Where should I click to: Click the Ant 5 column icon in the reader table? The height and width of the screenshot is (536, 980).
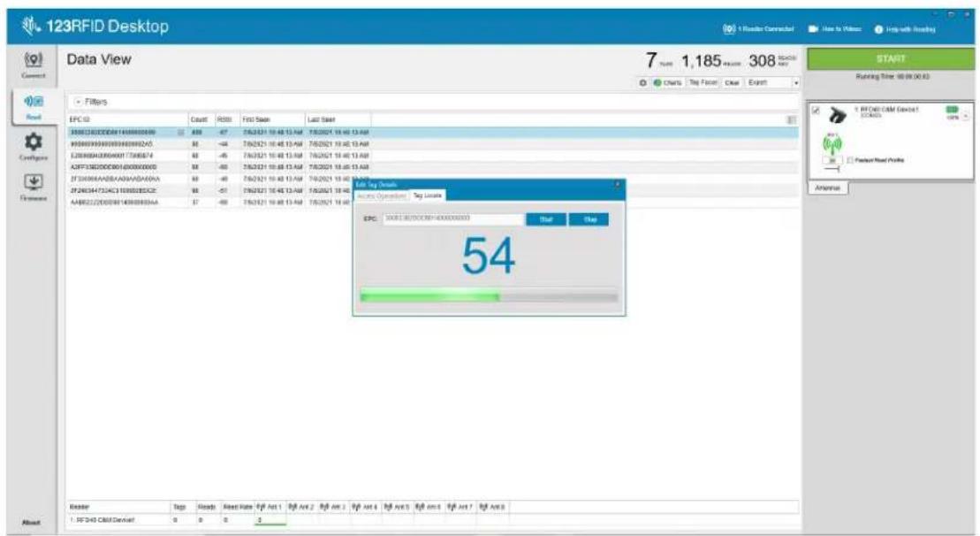coord(388,507)
